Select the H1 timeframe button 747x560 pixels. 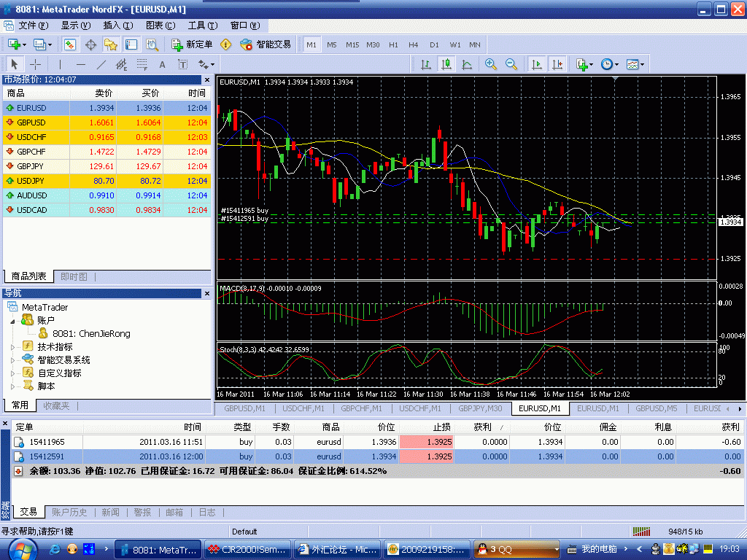tap(393, 44)
